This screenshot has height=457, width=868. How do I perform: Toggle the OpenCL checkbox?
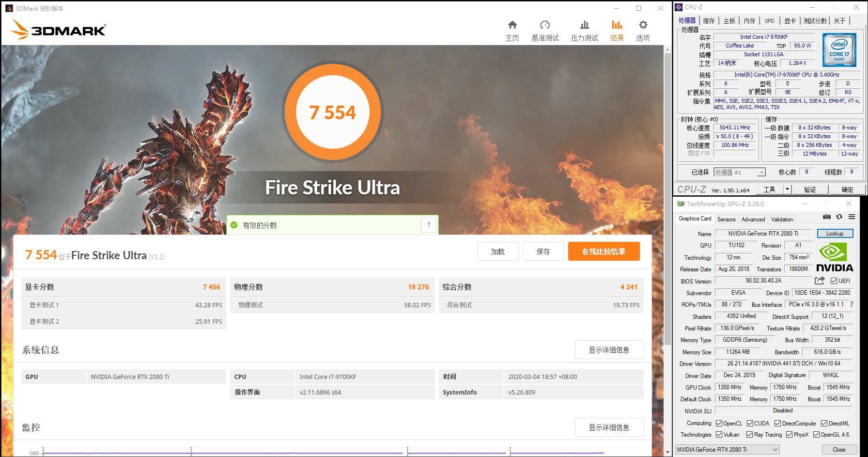[719, 424]
